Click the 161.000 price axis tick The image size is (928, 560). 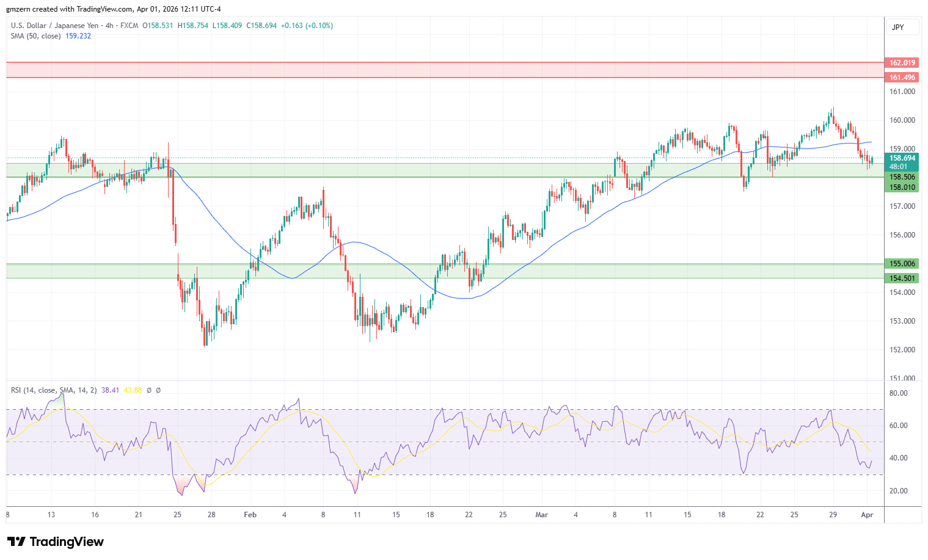[x=902, y=92]
